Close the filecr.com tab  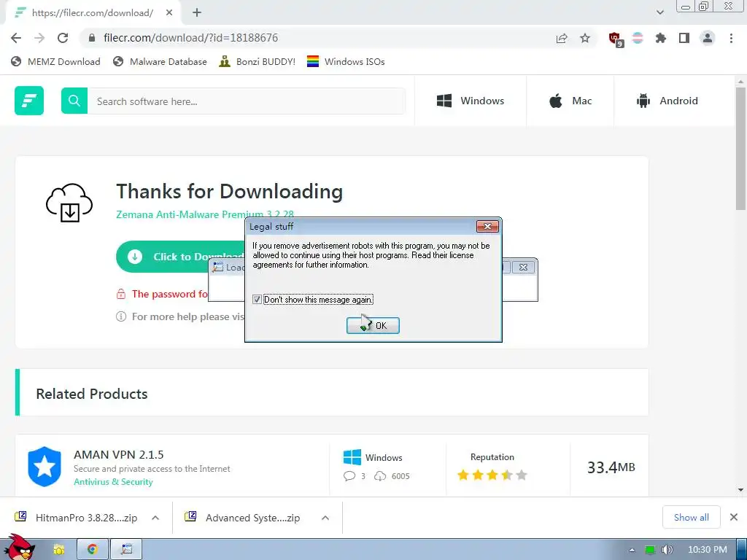click(x=169, y=13)
